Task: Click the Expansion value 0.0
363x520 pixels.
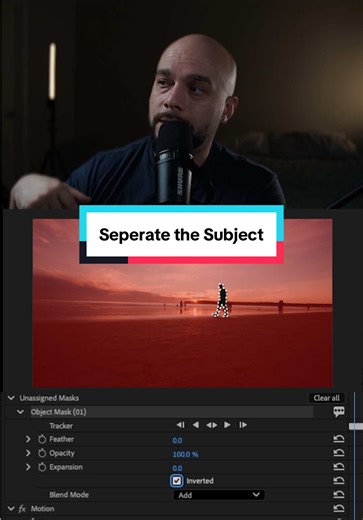Action: pos(177,468)
